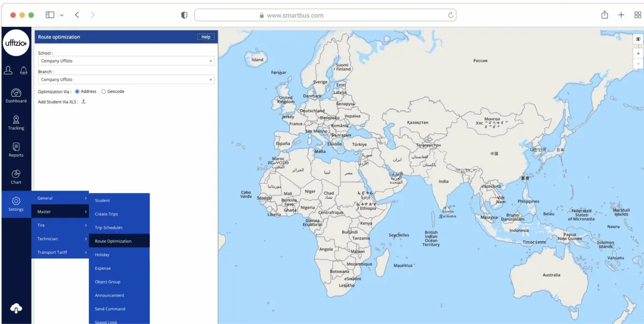Click the 'Optimization Via' label

(55, 91)
